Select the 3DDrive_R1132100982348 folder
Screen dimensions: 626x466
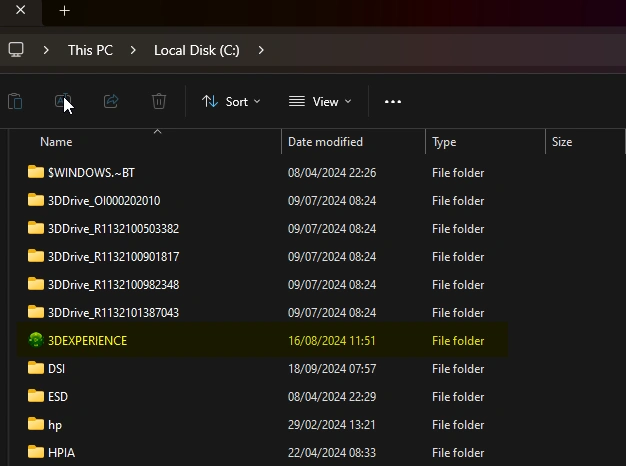113,284
